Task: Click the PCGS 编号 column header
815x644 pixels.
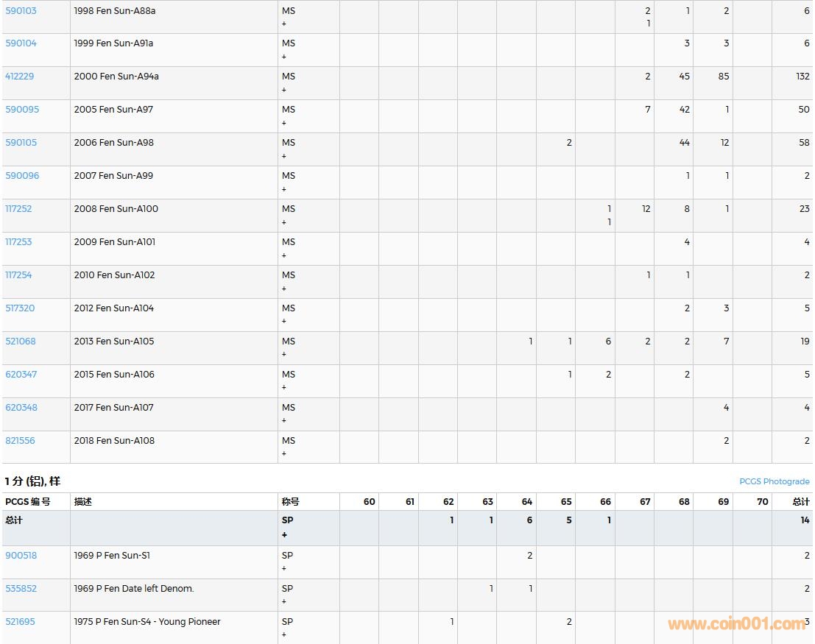Action: coord(28,502)
